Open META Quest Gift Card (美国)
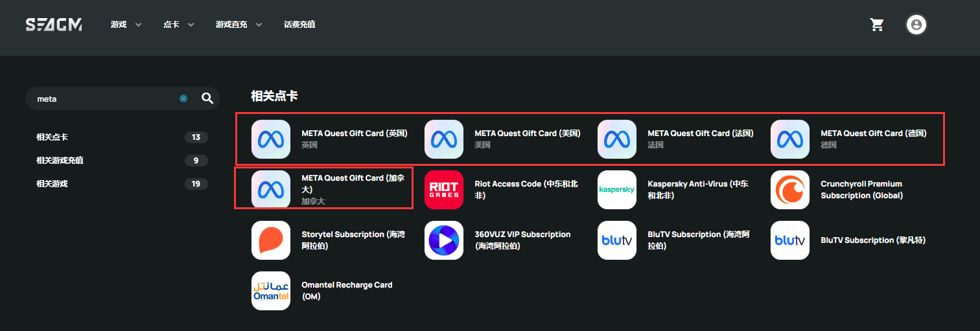 (528, 133)
